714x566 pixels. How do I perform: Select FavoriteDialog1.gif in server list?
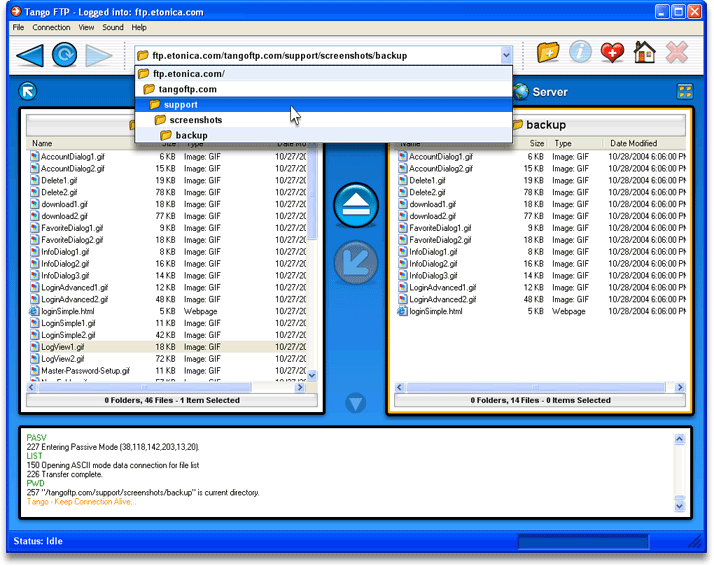(540, 228)
